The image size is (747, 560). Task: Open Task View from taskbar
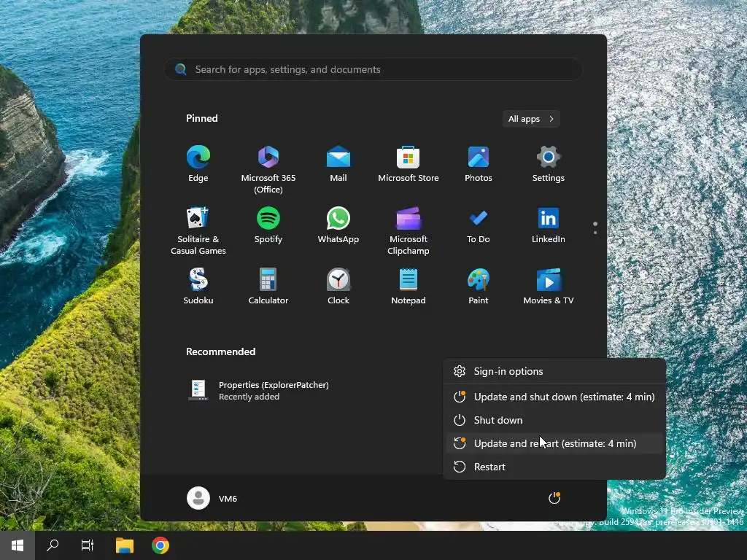(x=88, y=545)
